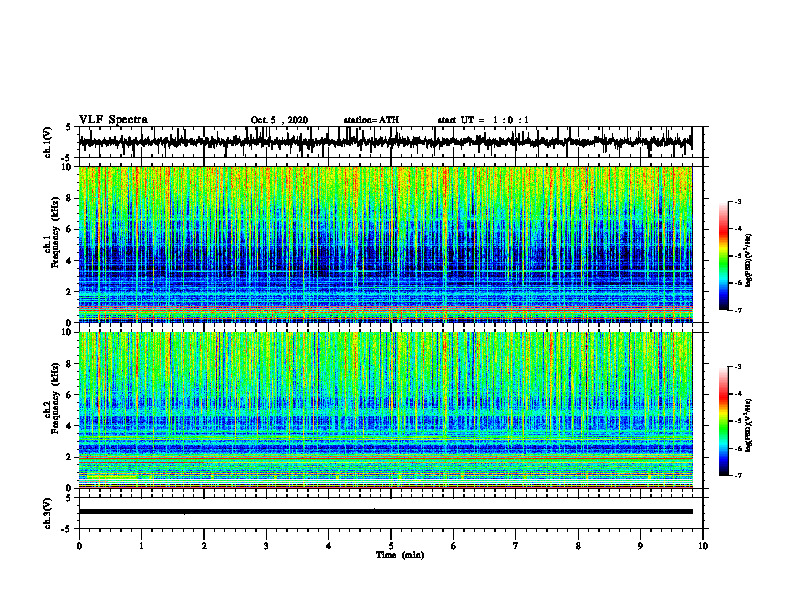Click the "-7" label on ch.1 colorbar

(737, 310)
